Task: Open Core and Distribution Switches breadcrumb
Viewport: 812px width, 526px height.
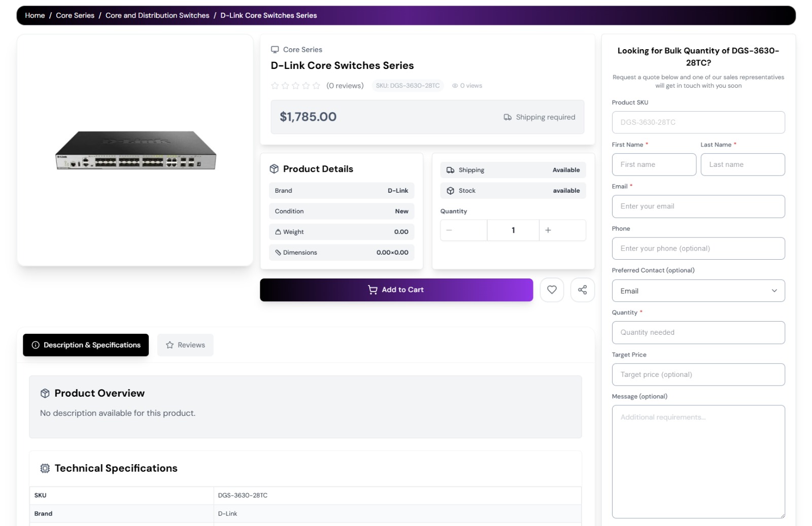Action: (157, 16)
